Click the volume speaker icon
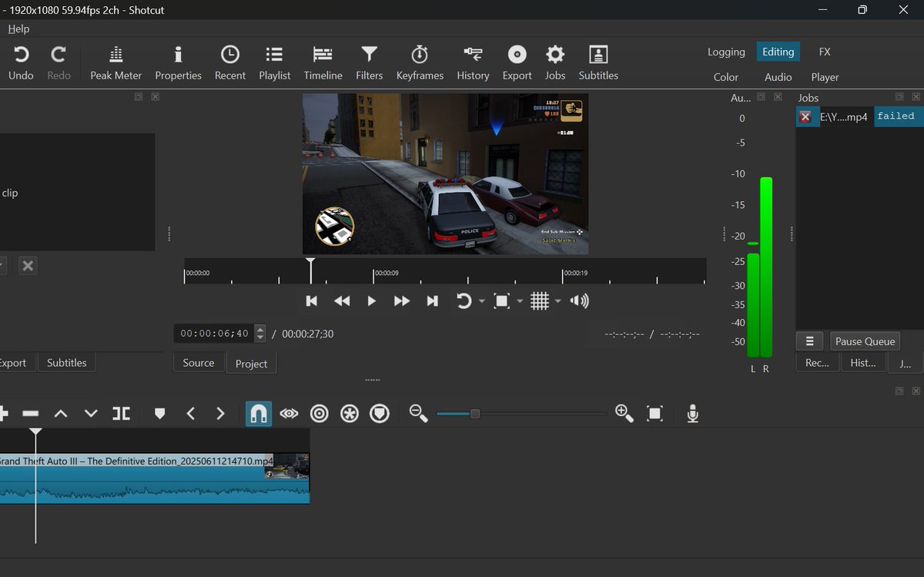Viewport: 924px width, 577px height. click(x=579, y=301)
